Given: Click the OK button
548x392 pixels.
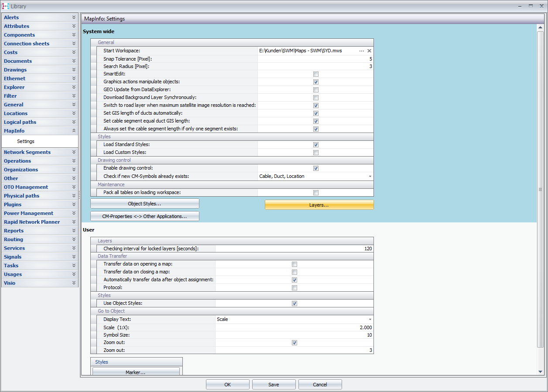Looking at the screenshot, I should [x=228, y=385].
